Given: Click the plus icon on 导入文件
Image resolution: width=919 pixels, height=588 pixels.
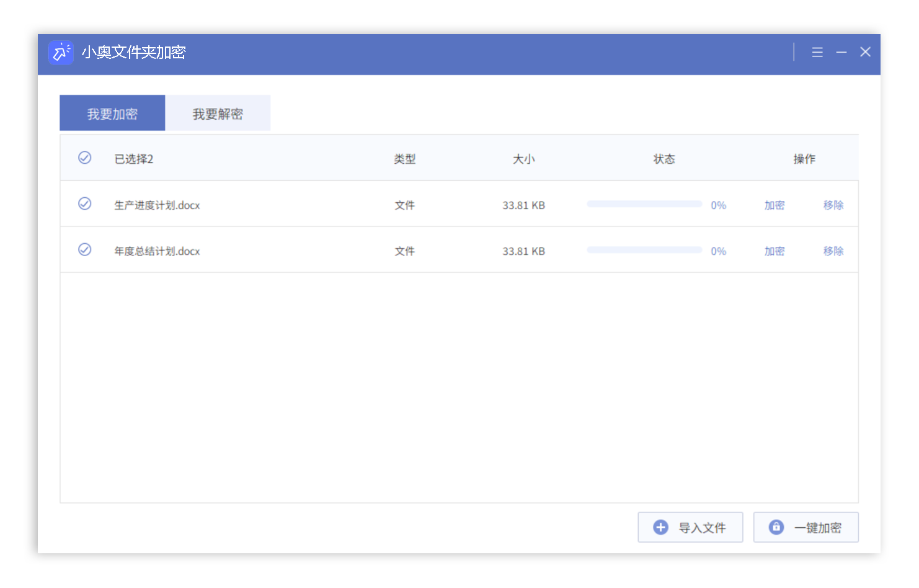Looking at the screenshot, I should [660, 527].
